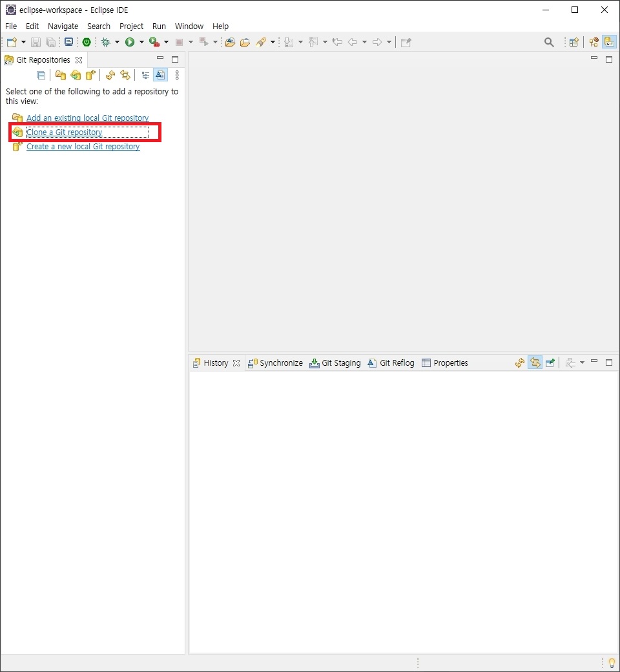Click Clone Git repository toolbar icon
Screen dimensions: 620x672
[76, 76]
